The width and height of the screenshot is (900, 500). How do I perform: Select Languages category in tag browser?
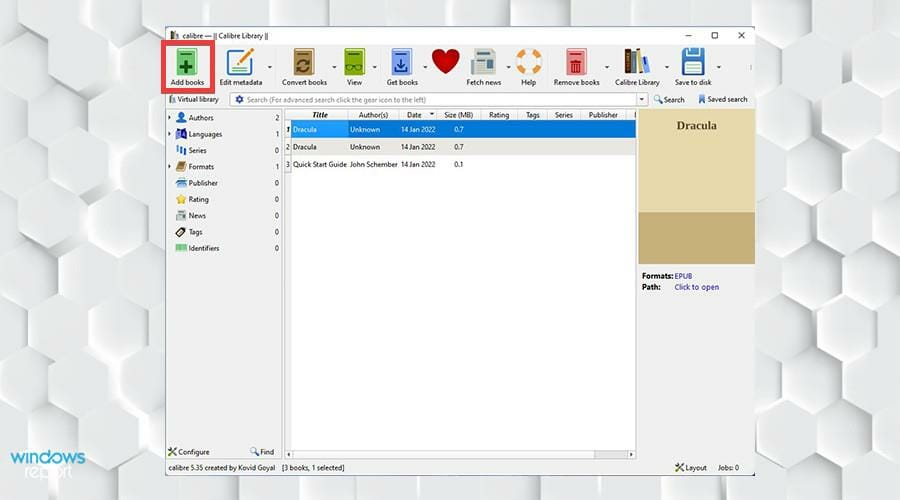pyautogui.click(x=205, y=134)
